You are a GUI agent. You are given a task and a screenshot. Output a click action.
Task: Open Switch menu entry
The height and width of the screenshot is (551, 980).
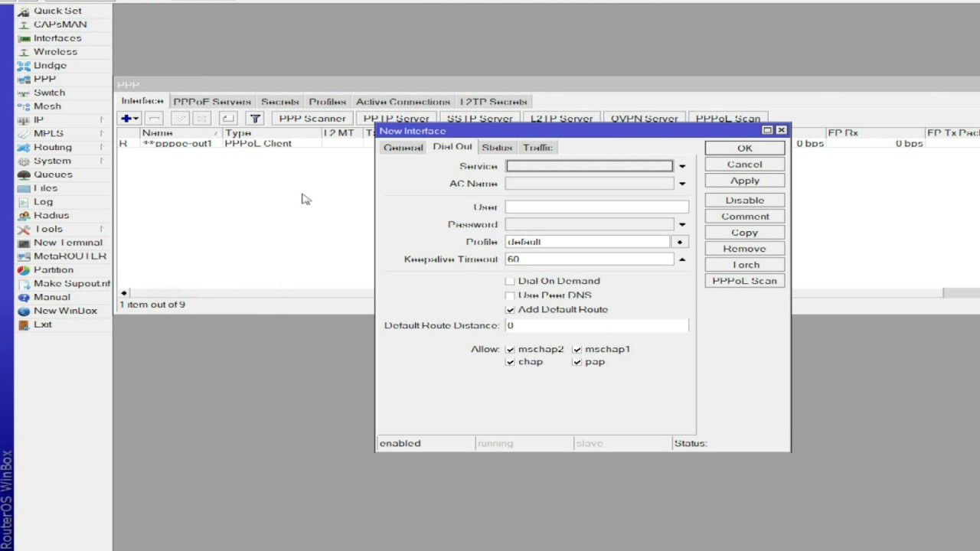click(49, 93)
